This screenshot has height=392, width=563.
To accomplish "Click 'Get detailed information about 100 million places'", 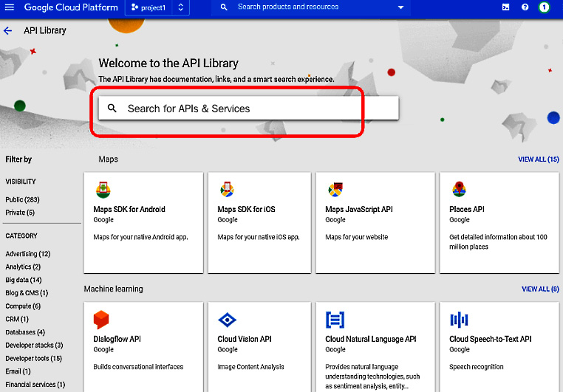I will tap(499, 241).
